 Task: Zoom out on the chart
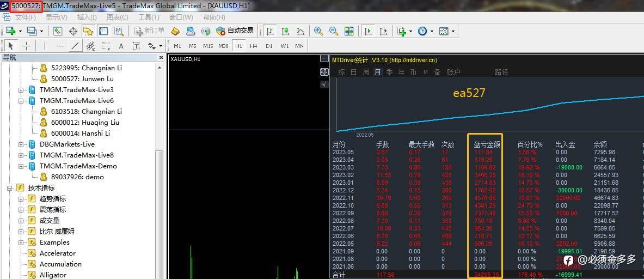click(x=334, y=31)
